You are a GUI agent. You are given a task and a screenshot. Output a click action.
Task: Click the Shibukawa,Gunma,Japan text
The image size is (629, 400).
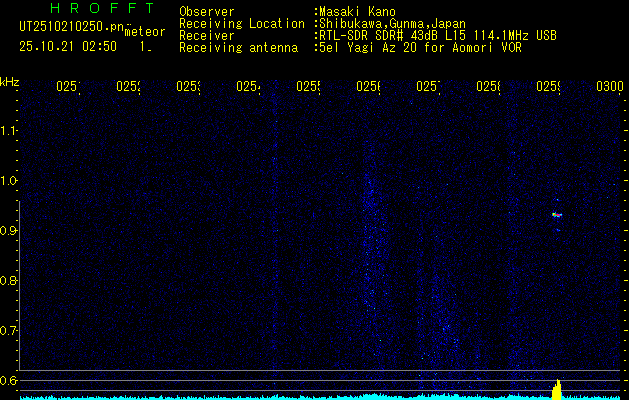pos(392,24)
